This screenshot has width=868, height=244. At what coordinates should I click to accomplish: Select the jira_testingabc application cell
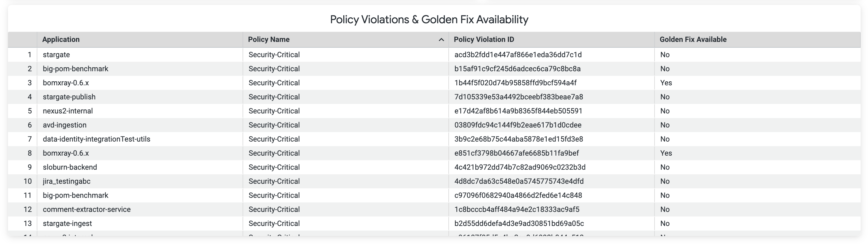[140, 181]
